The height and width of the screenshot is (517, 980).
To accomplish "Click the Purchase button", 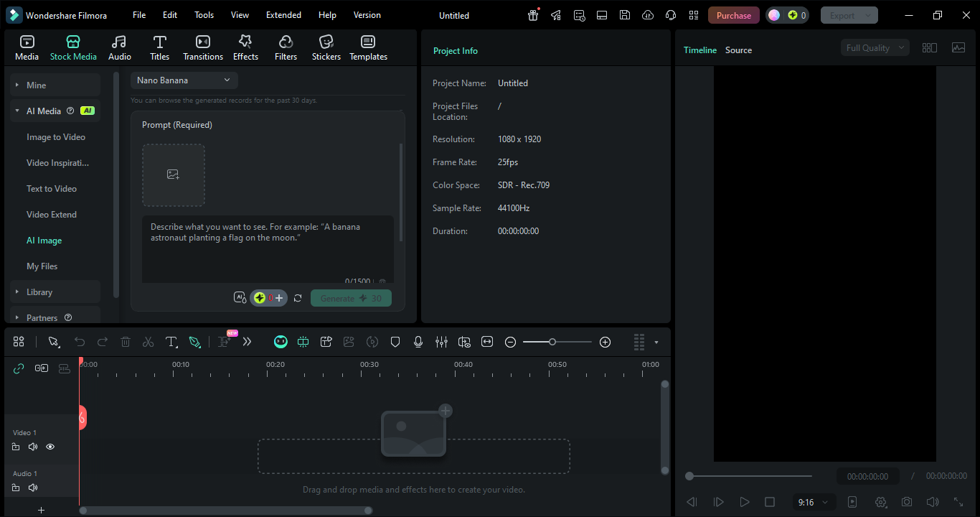I will (734, 15).
